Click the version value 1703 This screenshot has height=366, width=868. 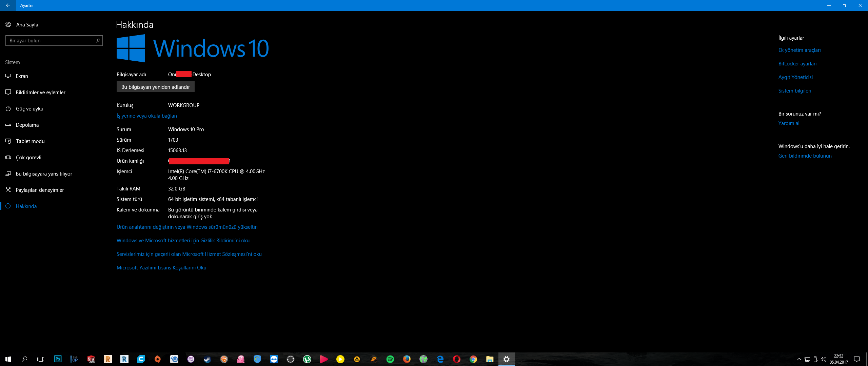pyautogui.click(x=173, y=140)
